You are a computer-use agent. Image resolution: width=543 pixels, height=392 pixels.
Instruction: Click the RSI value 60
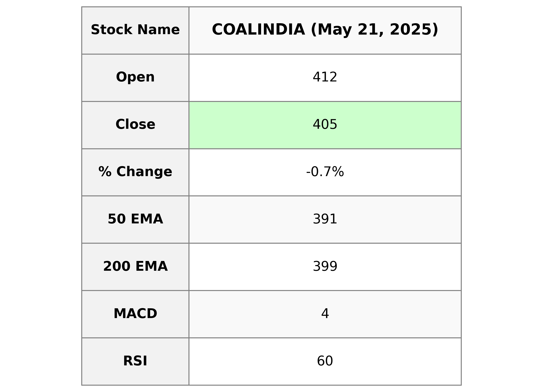325,361
